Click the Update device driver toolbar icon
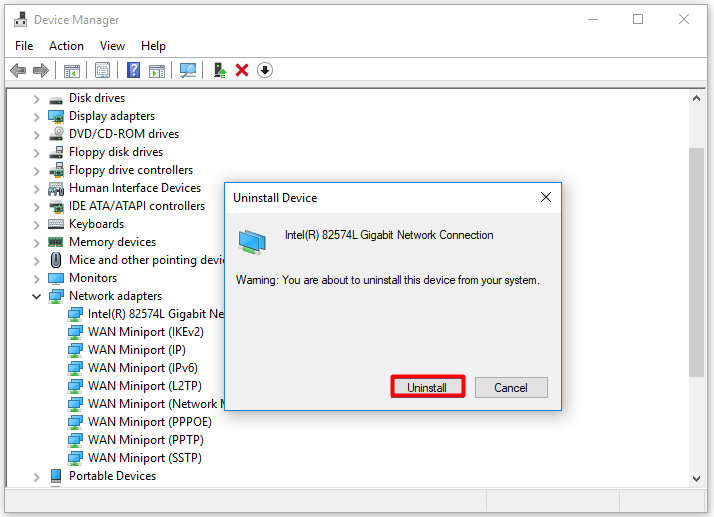The image size is (714, 517). click(220, 70)
